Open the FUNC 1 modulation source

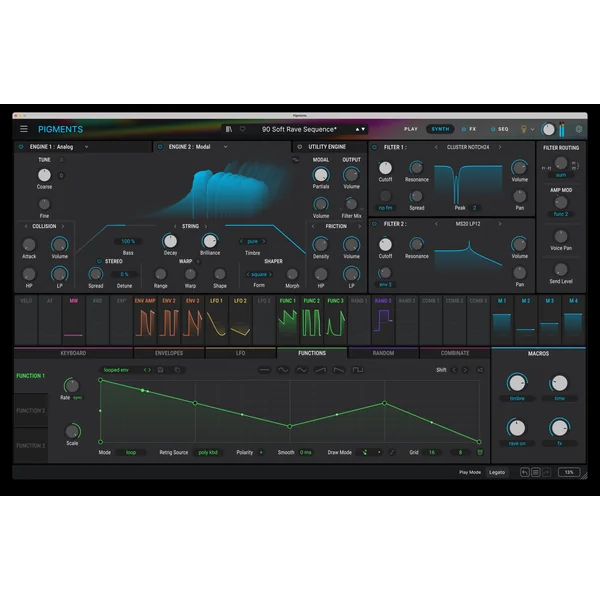[288, 320]
